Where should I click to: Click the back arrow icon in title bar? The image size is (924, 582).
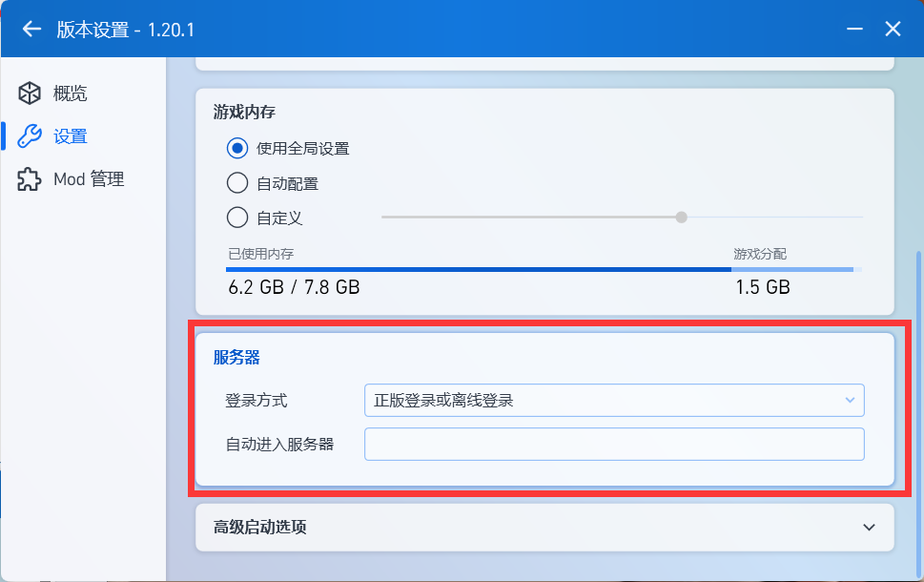click(x=31, y=29)
